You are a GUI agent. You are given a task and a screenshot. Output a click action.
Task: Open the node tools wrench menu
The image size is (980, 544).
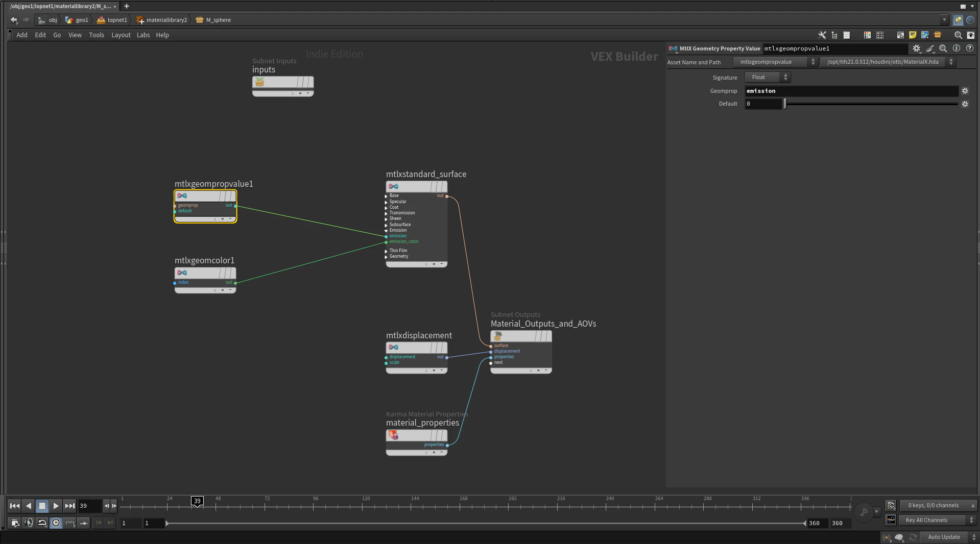[x=822, y=35]
